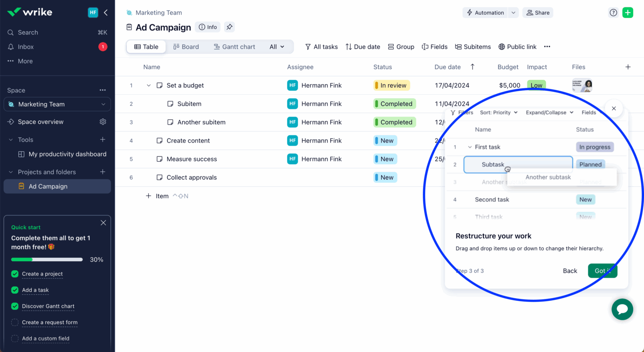Collapse the Set a budget row
Screen dimensions: 644x352
(149, 86)
